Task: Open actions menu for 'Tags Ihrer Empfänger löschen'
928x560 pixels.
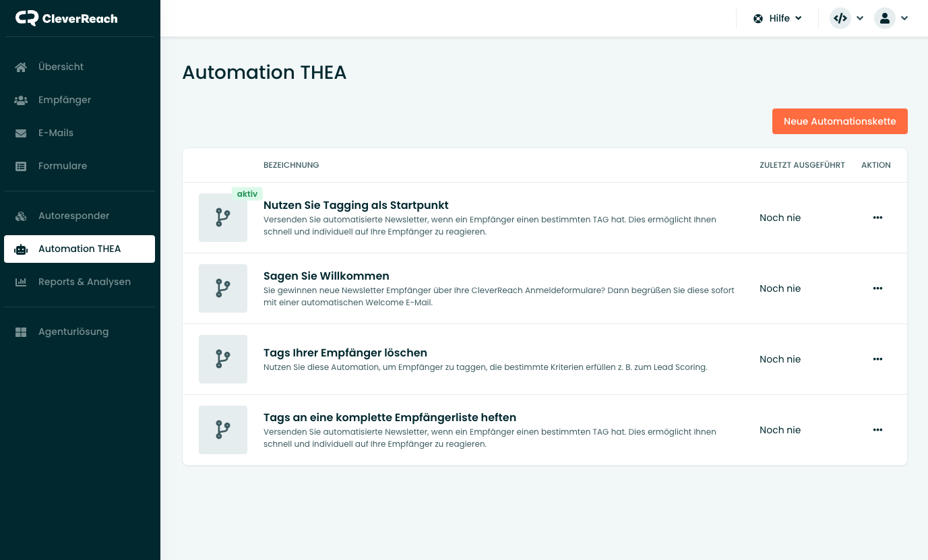Action: 877,359
